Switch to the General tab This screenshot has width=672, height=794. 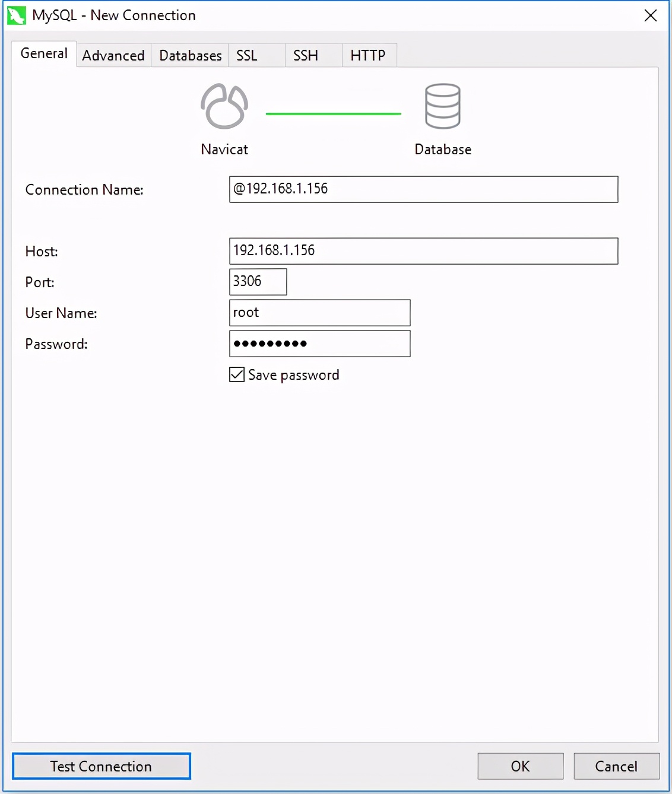click(44, 53)
